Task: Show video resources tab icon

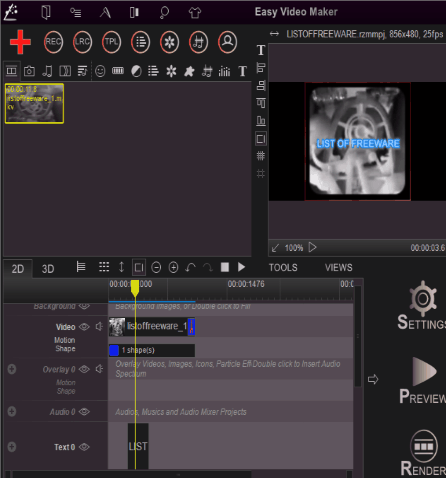Action: (x=11, y=71)
